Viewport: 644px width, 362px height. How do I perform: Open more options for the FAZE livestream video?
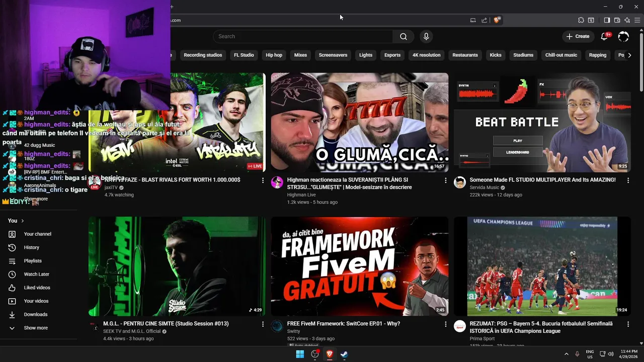(x=263, y=180)
